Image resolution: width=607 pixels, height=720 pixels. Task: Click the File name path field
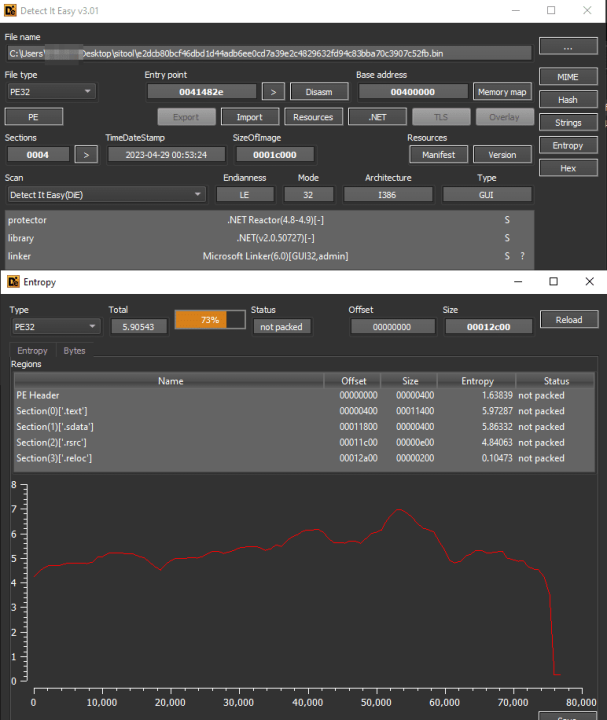pos(270,53)
